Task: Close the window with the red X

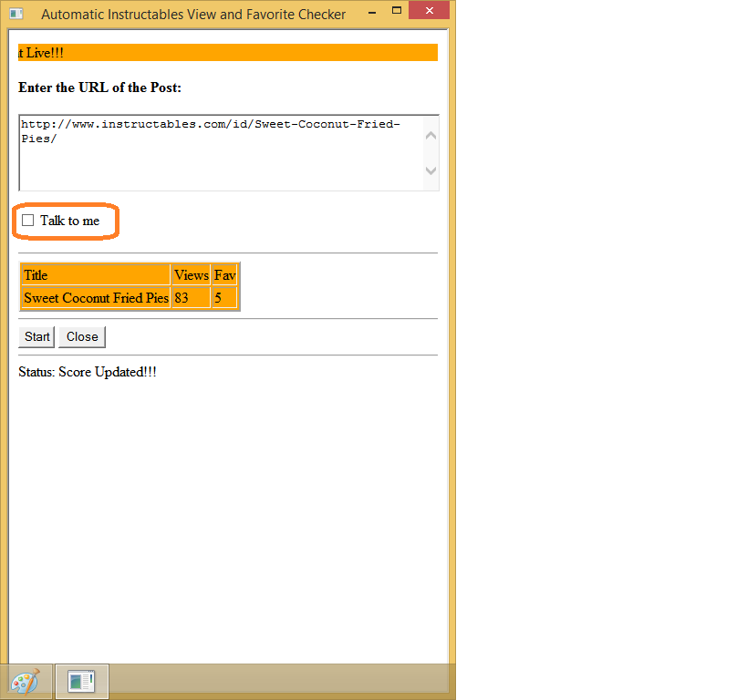Action: pos(430,10)
